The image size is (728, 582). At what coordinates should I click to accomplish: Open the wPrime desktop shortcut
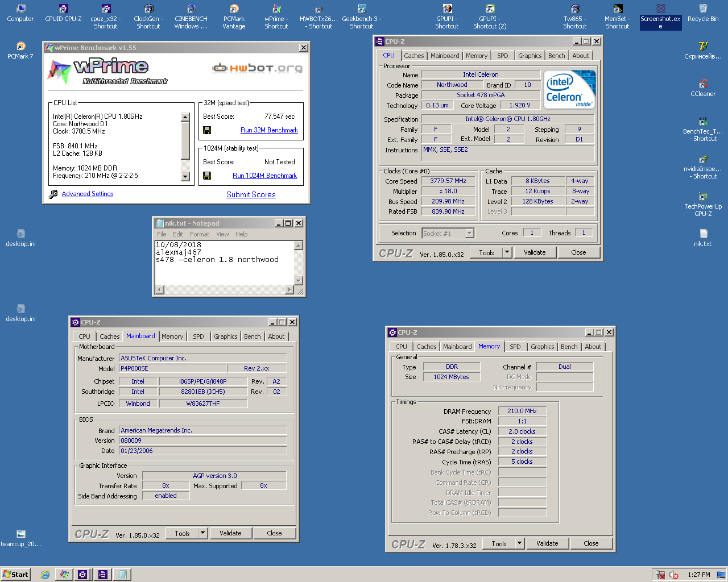pos(276,16)
